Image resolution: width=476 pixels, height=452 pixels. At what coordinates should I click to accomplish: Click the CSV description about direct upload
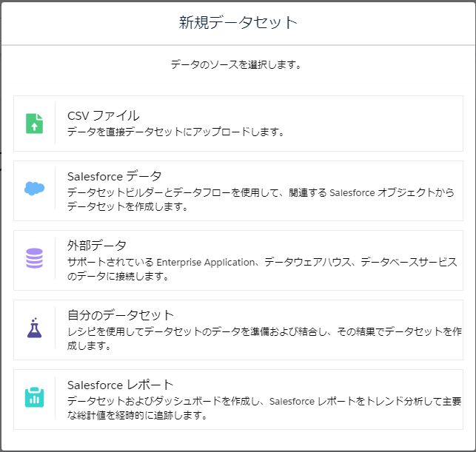click(176, 132)
